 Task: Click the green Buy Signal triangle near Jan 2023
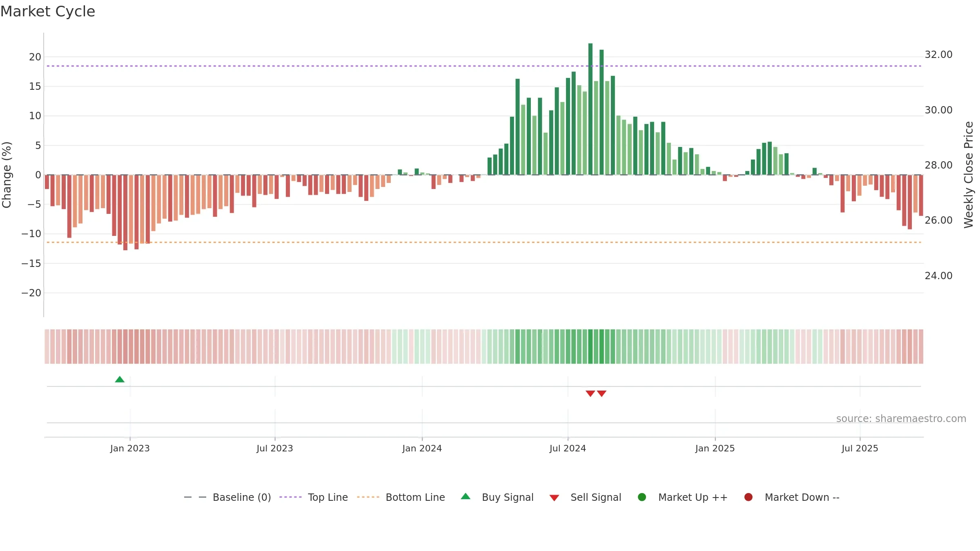pyautogui.click(x=120, y=379)
